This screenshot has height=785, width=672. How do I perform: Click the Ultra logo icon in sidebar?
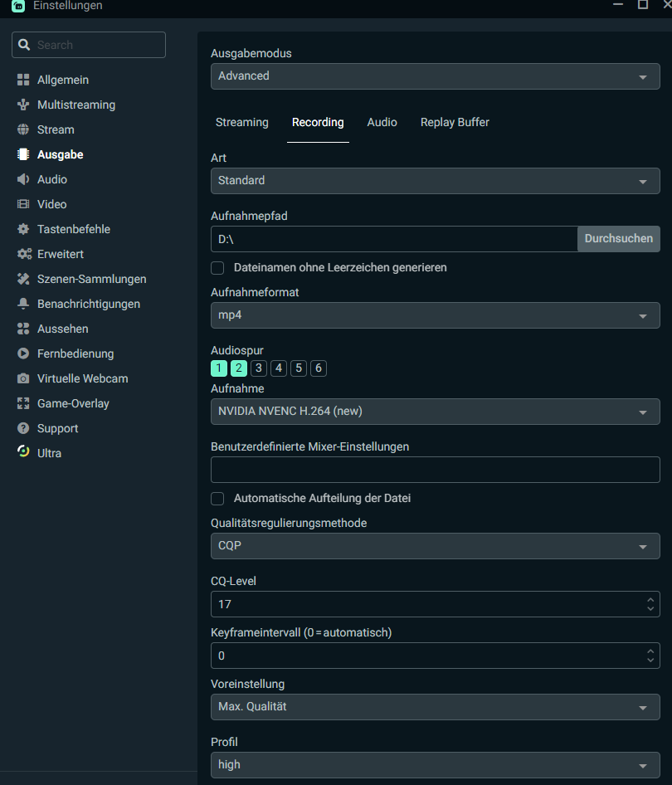pyautogui.click(x=23, y=452)
